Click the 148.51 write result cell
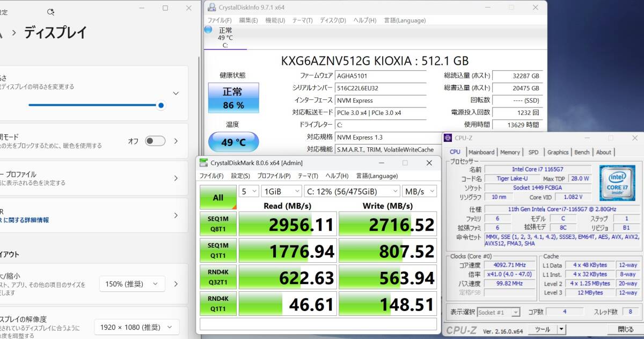This screenshot has height=339, width=644. [x=387, y=303]
